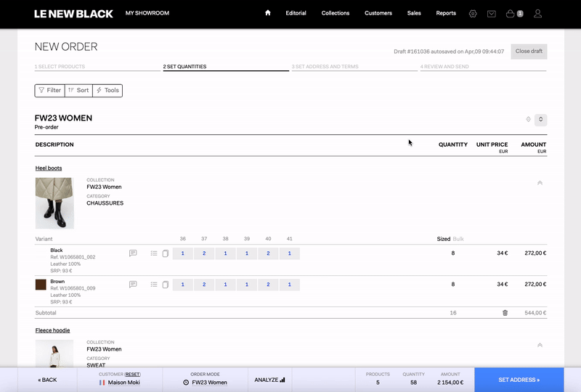Open the Reports menu
The width and height of the screenshot is (581, 392).
click(446, 13)
